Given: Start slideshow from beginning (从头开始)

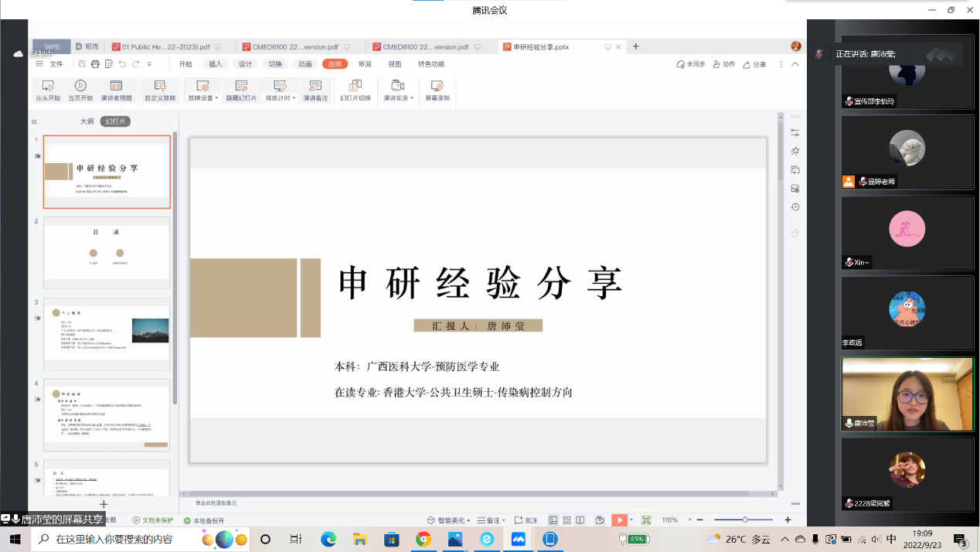Looking at the screenshot, I should click(x=48, y=90).
